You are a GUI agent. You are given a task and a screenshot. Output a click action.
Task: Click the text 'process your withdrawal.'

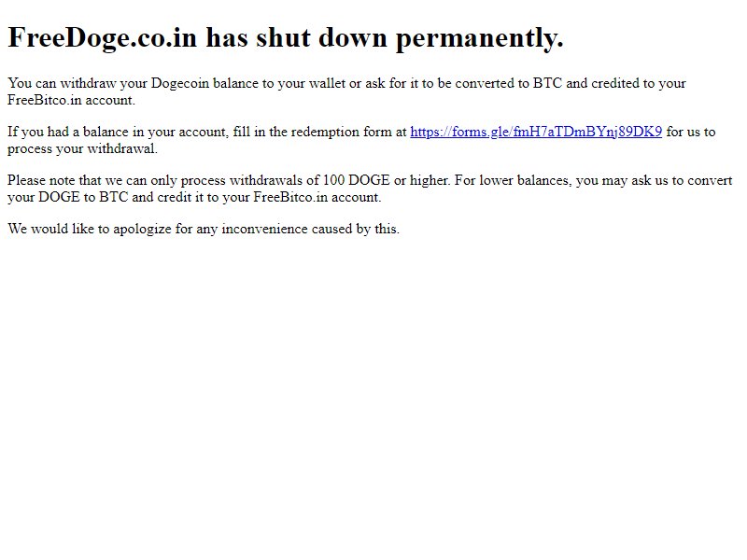tap(82, 149)
